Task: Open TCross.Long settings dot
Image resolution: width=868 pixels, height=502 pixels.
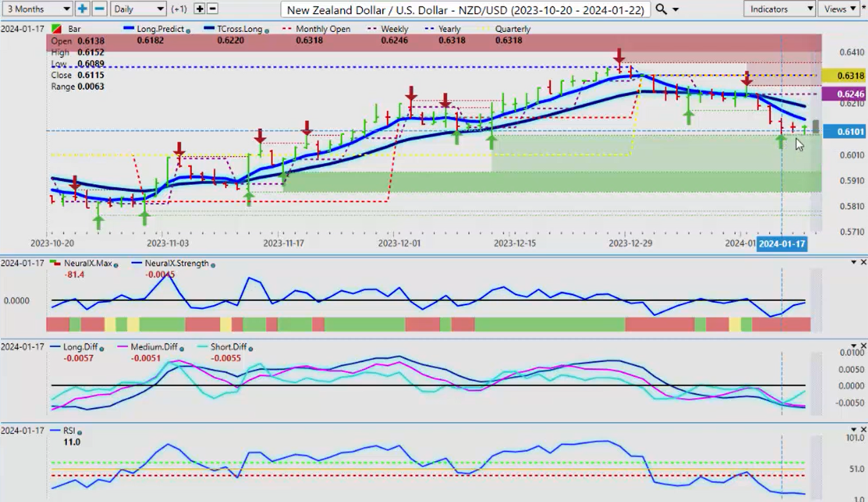Action: point(265,30)
